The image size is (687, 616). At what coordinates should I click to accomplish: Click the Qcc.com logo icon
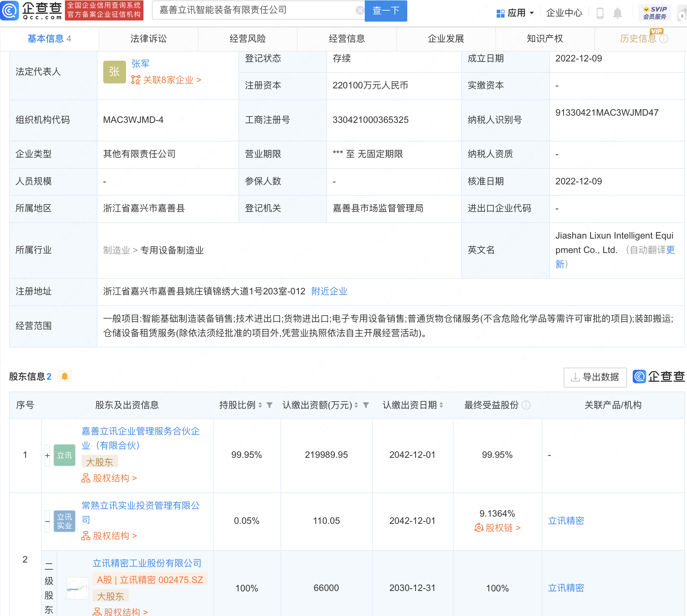pos(10,11)
